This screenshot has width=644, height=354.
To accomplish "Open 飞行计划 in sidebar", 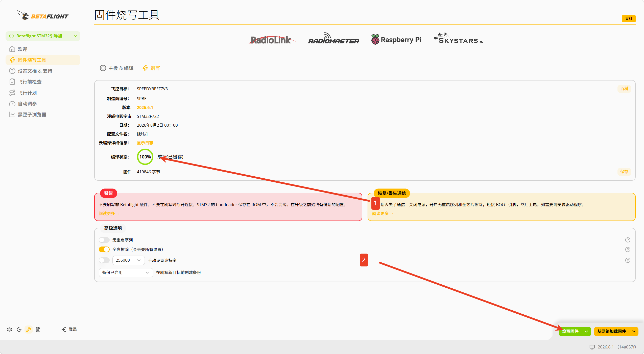I will 43,93.
